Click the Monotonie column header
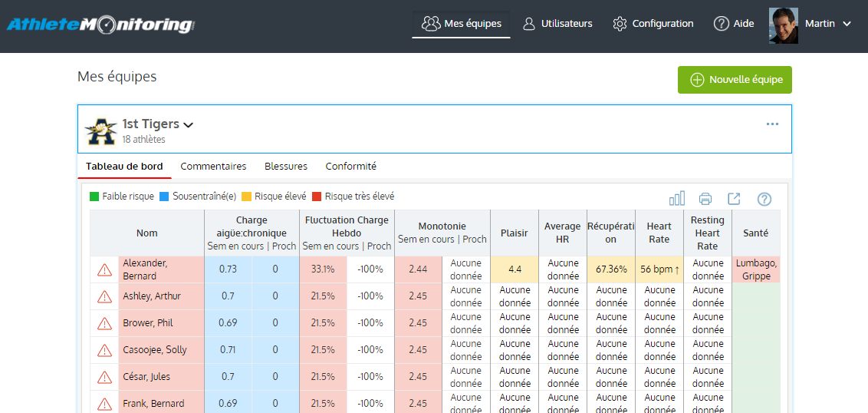The width and height of the screenshot is (868, 413). pyautogui.click(x=442, y=233)
